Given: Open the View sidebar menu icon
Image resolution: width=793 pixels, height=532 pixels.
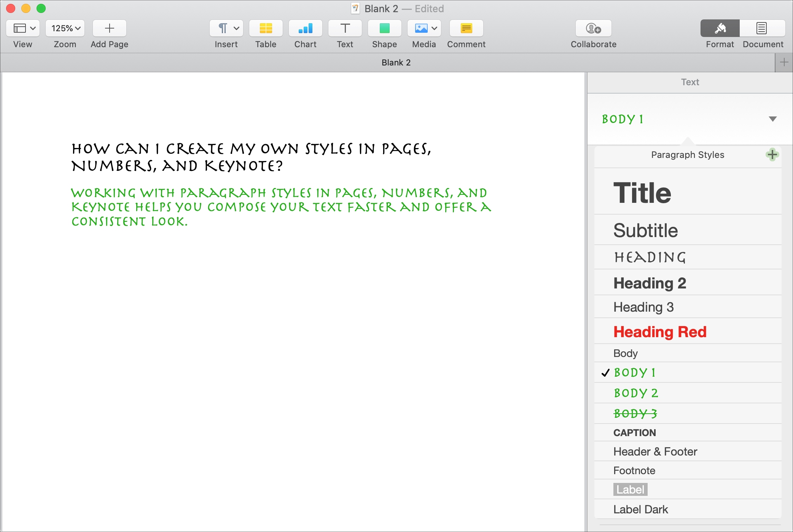Looking at the screenshot, I should click(23, 28).
